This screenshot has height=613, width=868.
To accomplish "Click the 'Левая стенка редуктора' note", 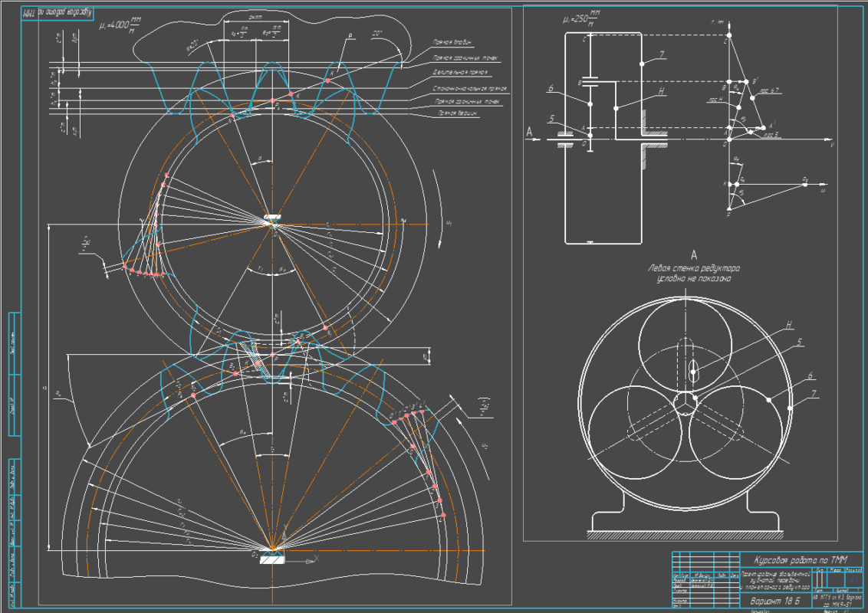I will click(694, 268).
